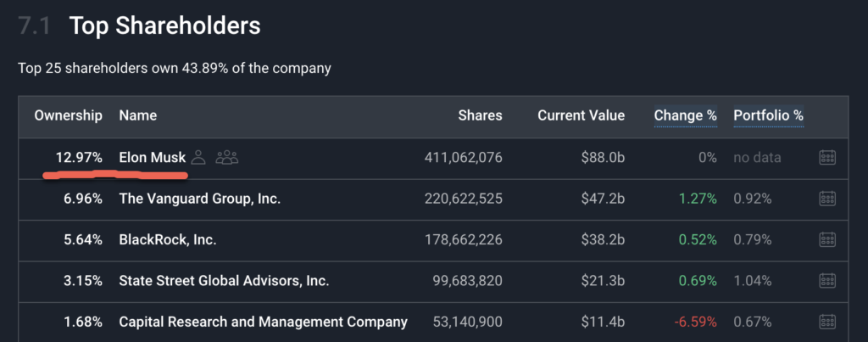Click the $38.2b current value
The image size is (868, 342).
coord(603,240)
